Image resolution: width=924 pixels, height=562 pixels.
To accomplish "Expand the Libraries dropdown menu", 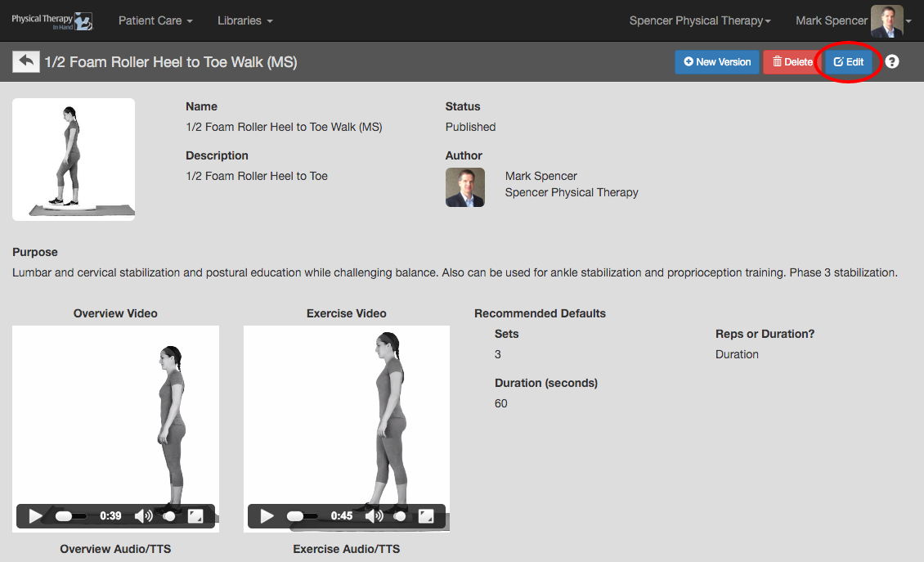I will click(x=245, y=20).
